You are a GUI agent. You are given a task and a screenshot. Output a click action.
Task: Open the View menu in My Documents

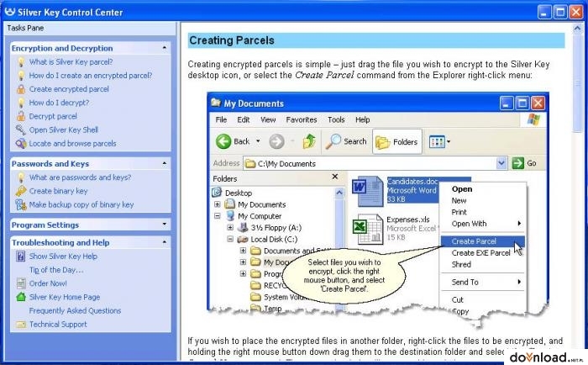[268, 119]
